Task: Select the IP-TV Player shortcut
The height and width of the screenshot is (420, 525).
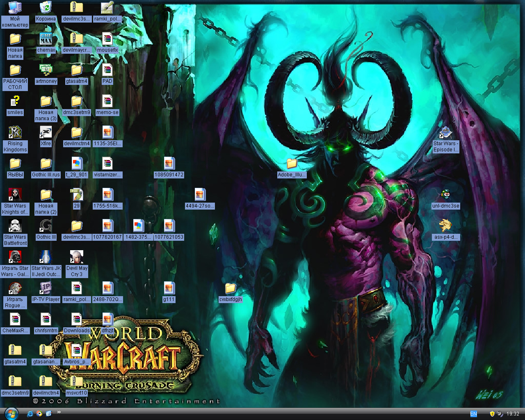Action: (46, 288)
